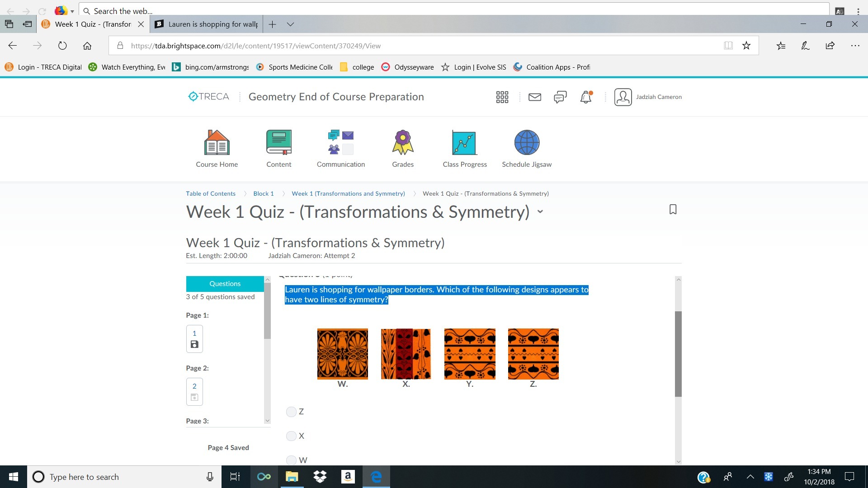This screenshot has width=868, height=488.
Task: Click the bookmark icon beside quiz title
Action: (x=673, y=209)
